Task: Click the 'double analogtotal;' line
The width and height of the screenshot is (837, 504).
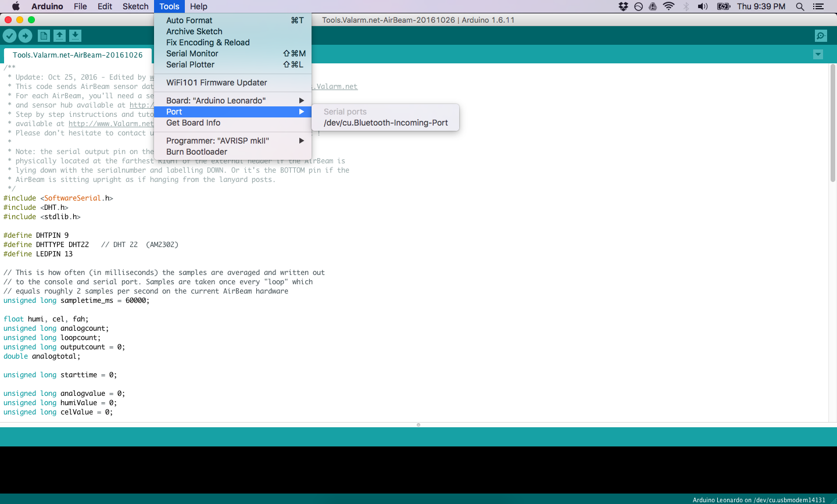Action: click(x=42, y=356)
